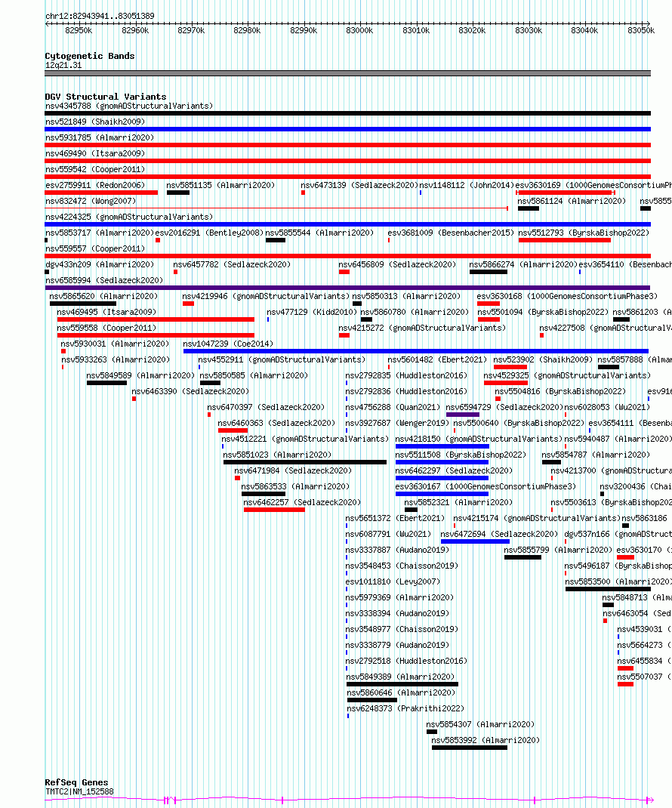This screenshot has height=808, width=672.
Task: Click the TMTC2|NM_152588 RefSeq gene label
Action: click(x=79, y=791)
